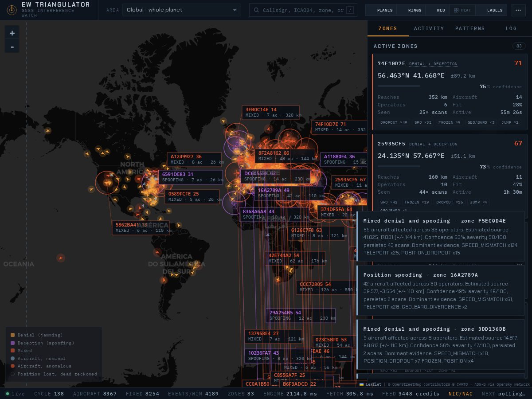Switch to the ZONES tab

pyautogui.click(x=388, y=28)
